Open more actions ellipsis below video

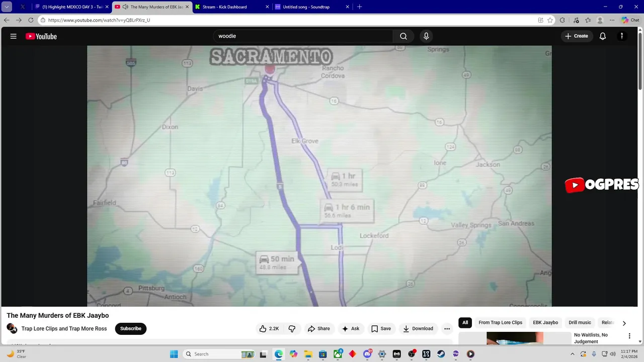(447, 329)
